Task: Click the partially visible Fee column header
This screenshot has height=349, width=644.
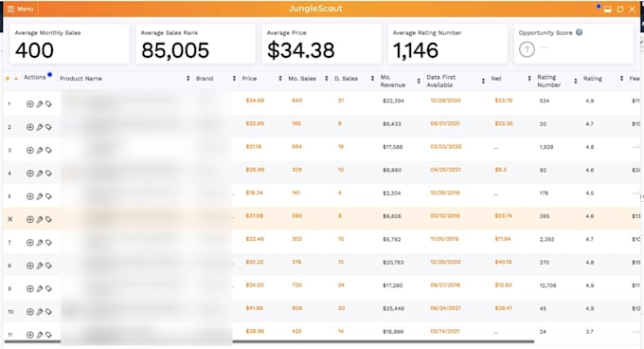Action: click(x=635, y=78)
